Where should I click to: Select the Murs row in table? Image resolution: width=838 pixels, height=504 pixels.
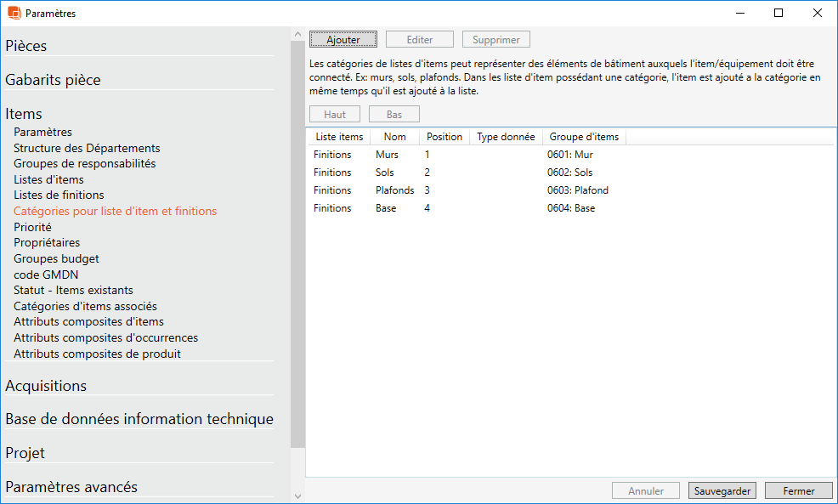[387, 155]
